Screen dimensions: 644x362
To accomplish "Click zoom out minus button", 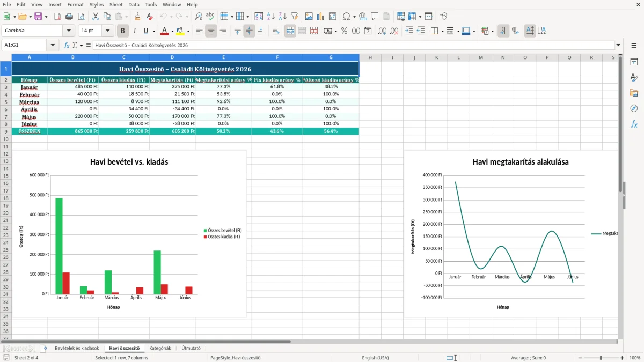I will pyautogui.click(x=580, y=358).
